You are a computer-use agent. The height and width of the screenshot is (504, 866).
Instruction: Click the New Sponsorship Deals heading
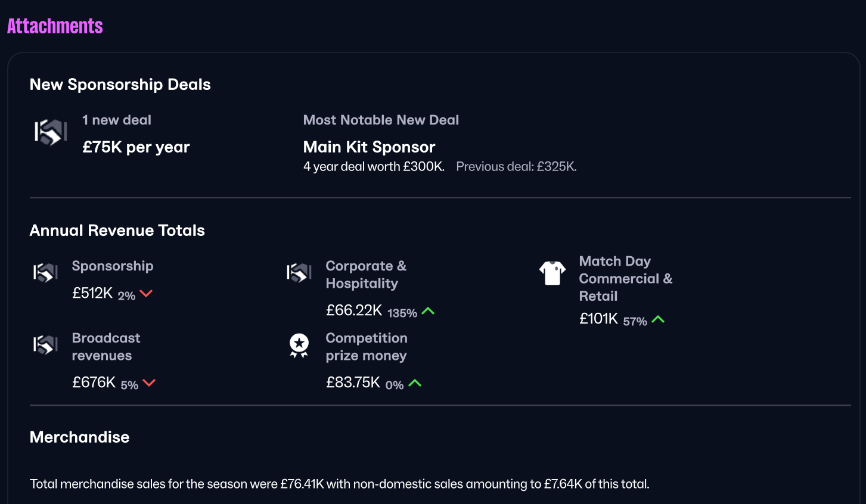coord(120,85)
